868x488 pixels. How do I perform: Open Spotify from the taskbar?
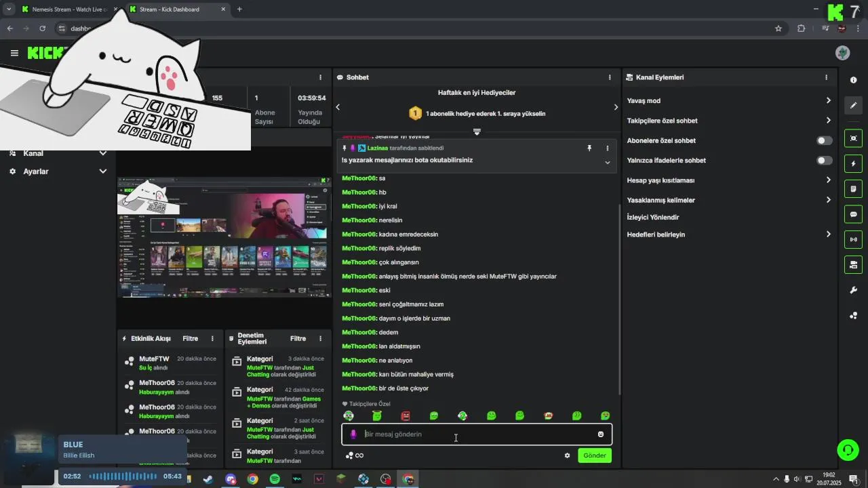point(275,479)
